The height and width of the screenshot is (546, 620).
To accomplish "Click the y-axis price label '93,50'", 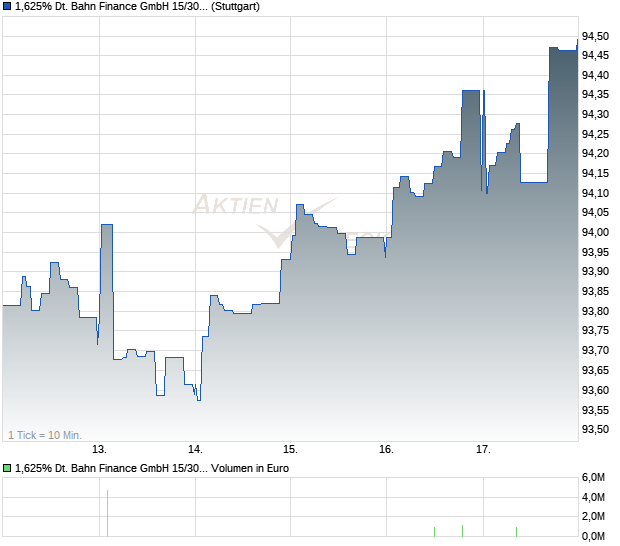I will [595, 429].
